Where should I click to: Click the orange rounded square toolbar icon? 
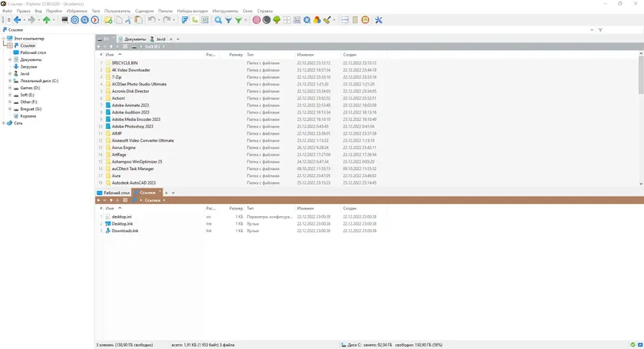[365, 19]
